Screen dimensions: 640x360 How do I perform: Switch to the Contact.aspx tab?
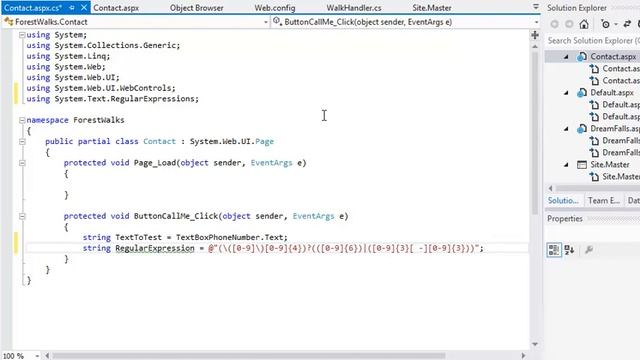tap(116, 8)
